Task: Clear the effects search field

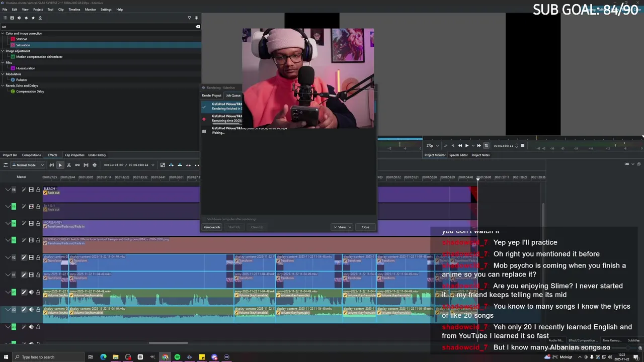Action: (198, 27)
